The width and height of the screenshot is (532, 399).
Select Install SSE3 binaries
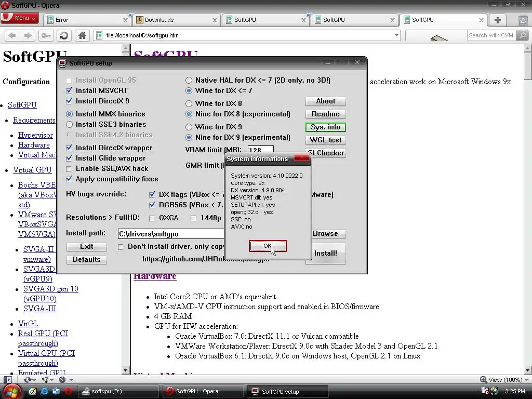point(69,125)
